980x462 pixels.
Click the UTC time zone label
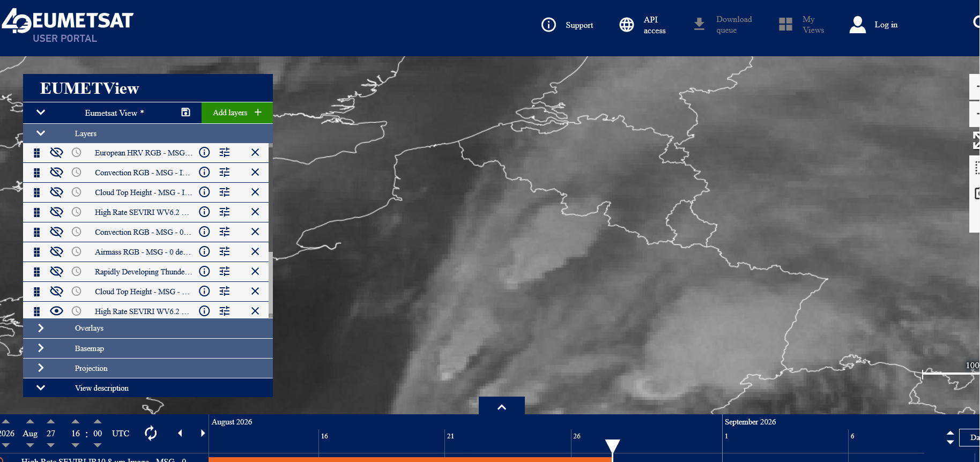tap(121, 434)
